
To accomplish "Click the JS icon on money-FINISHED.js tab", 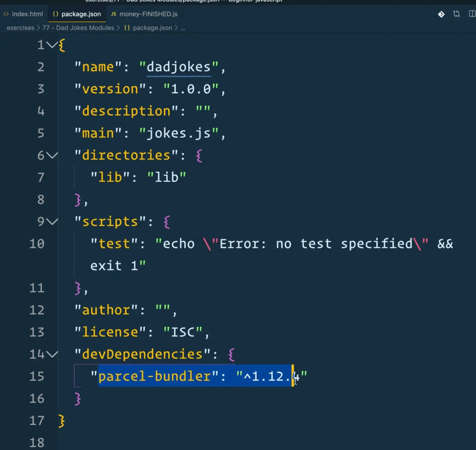I will coord(113,14).
